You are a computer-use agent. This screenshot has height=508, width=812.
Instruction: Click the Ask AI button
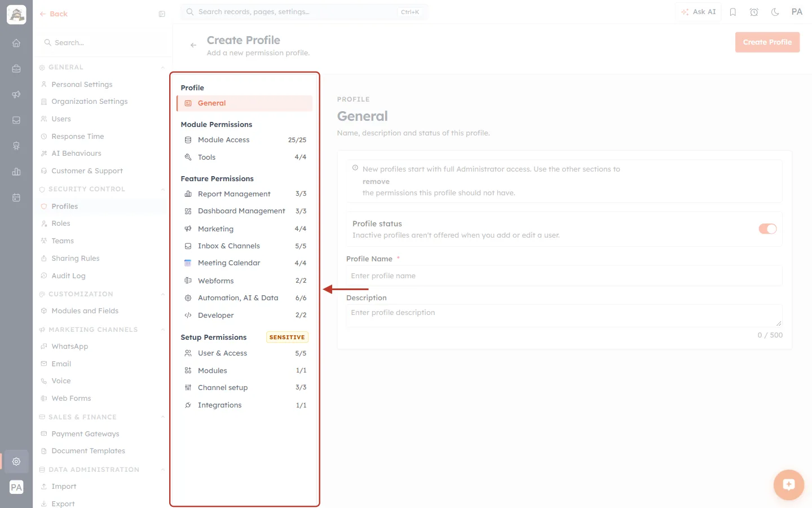tap(698, 12)
